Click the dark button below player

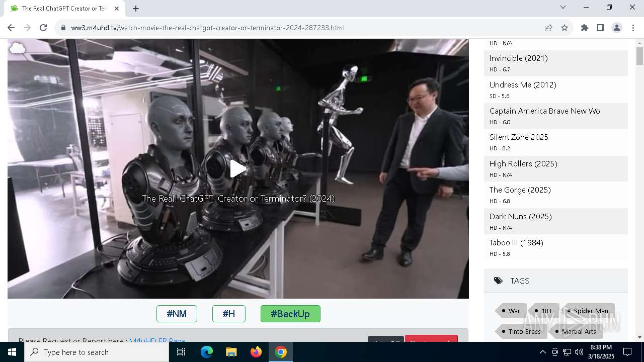pos(386,339)
